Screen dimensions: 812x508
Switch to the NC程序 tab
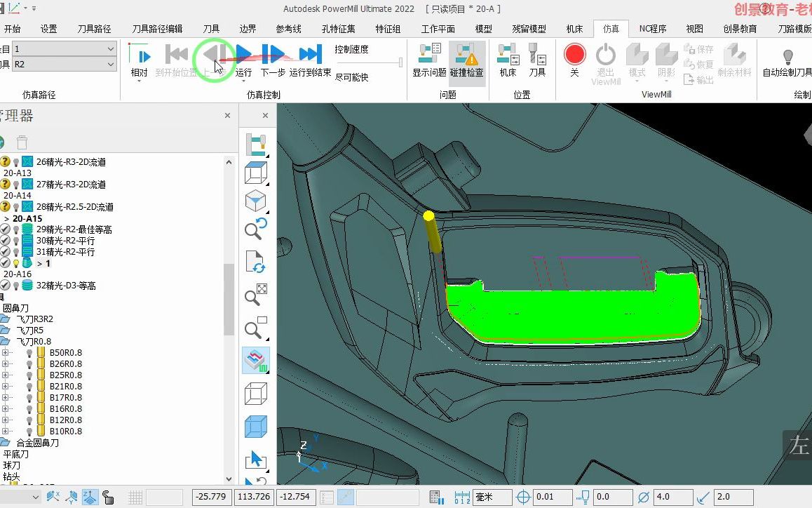pyautogui.click(x=653, y=29)
